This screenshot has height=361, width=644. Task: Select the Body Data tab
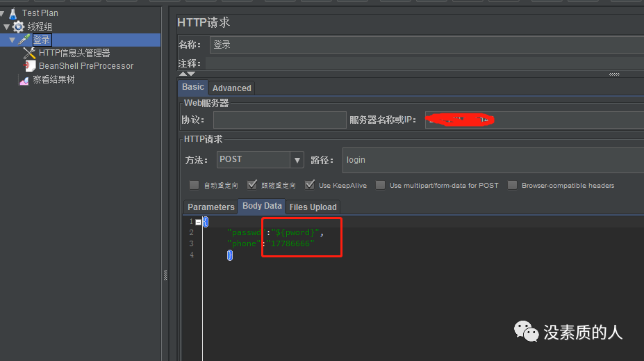pos(262,206)
